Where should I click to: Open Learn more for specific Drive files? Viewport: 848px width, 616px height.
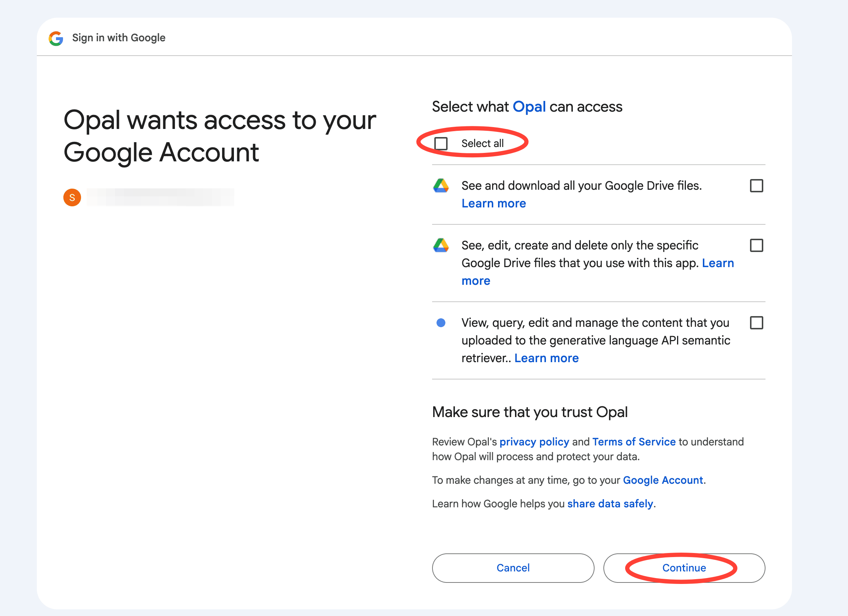point(717,263)
